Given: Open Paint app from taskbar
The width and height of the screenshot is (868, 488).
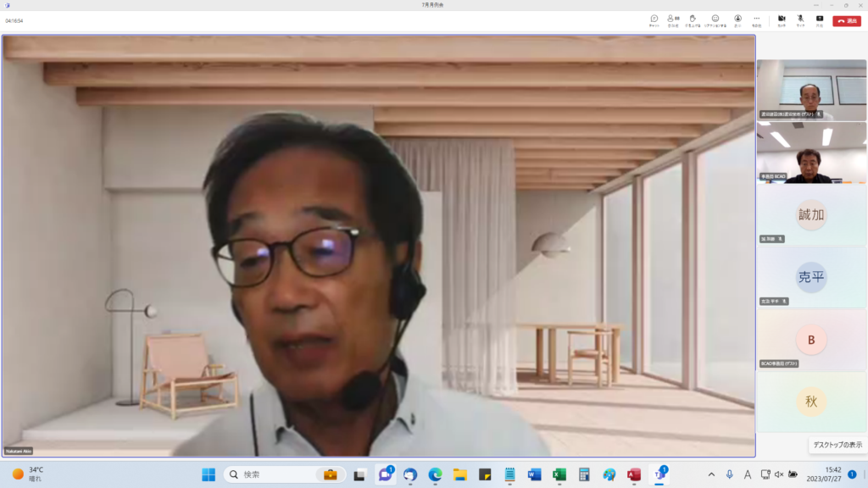Looking at the screenshot, I should [609, 474].
